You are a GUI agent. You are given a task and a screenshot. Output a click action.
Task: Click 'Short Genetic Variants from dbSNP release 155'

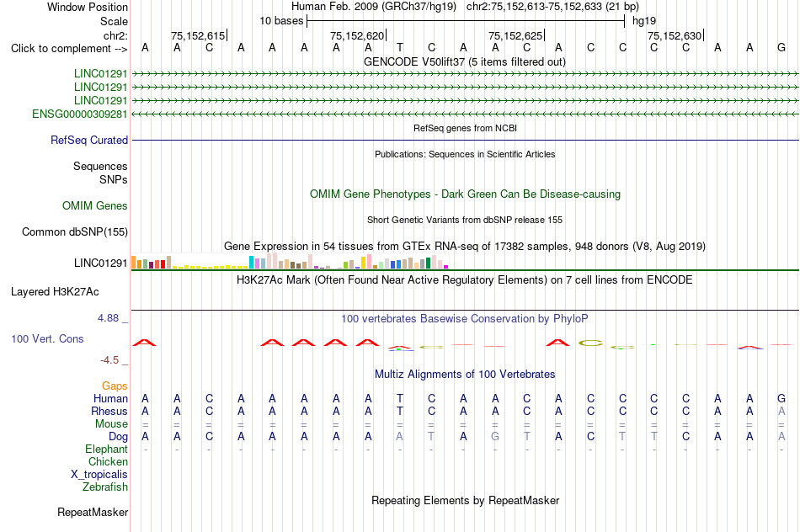tap(465, 220)
